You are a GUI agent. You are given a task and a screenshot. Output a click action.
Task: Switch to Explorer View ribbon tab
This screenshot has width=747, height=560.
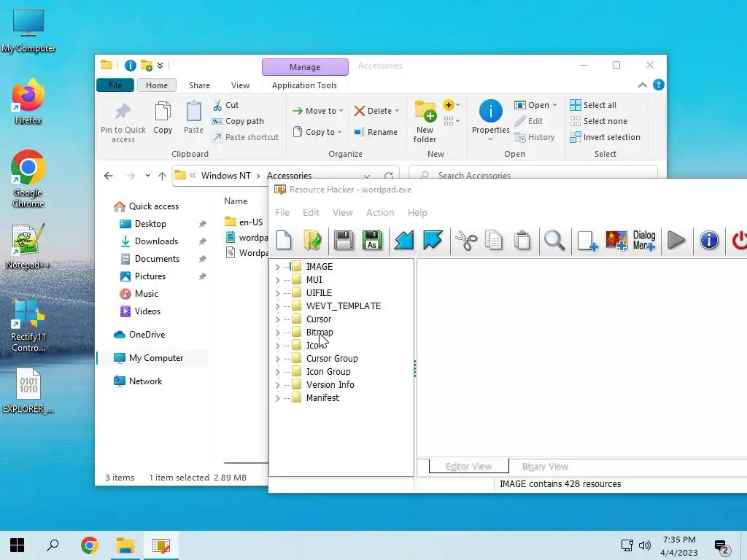(240, 85)
